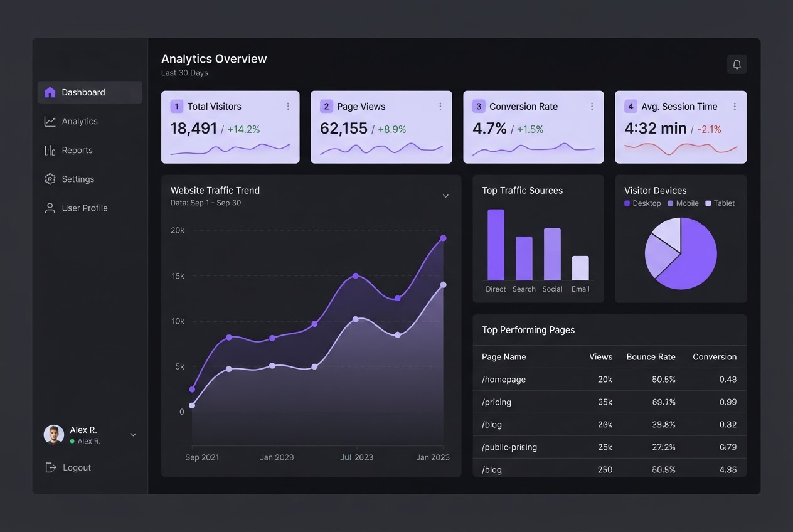Screen dimensions: 793x532
Task: Expand the Alex R. account menu chevron
Action: pyautogui.click(x=133, y=435)
